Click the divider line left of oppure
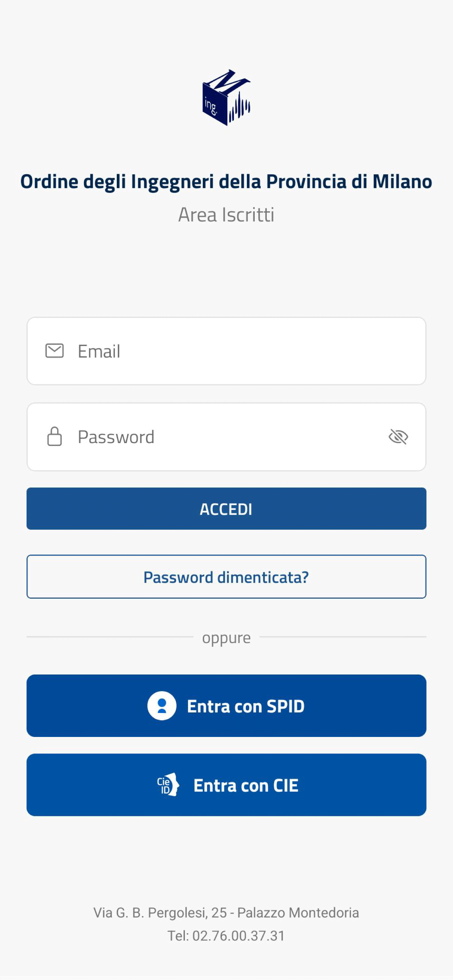 tap(110, 636)
